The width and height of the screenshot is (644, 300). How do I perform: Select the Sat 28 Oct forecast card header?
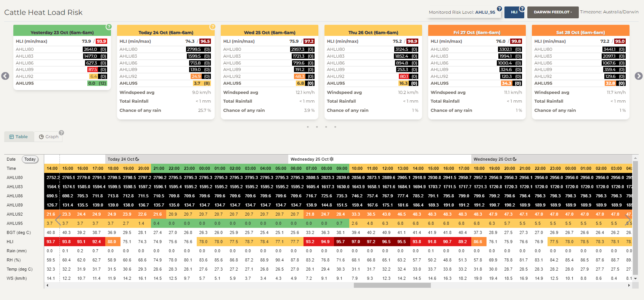pos(580,32)
